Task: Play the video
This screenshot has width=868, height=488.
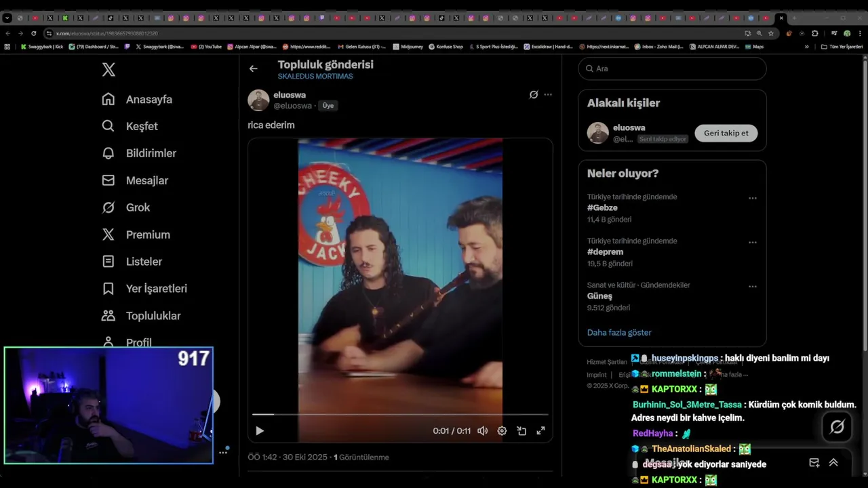Action: (260, 430)
